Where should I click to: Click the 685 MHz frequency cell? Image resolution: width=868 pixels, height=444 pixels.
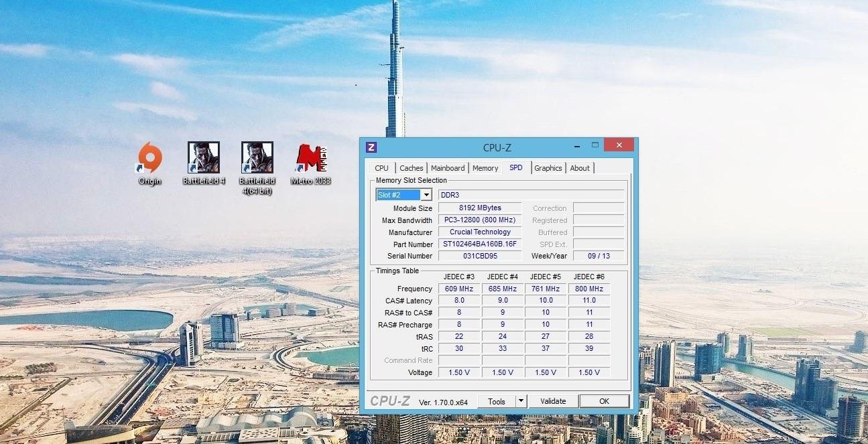tap(503, 289)
